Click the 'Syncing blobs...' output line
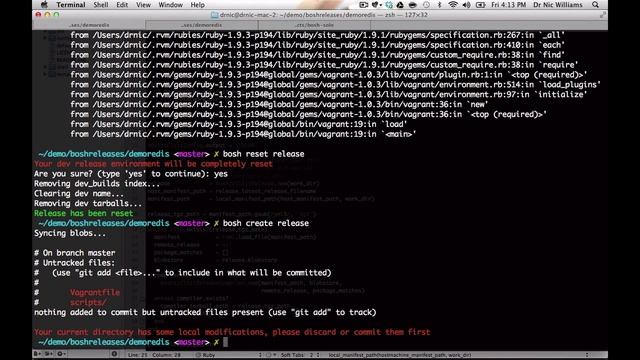This screenshot has height=360, width=640. [70, 233]
